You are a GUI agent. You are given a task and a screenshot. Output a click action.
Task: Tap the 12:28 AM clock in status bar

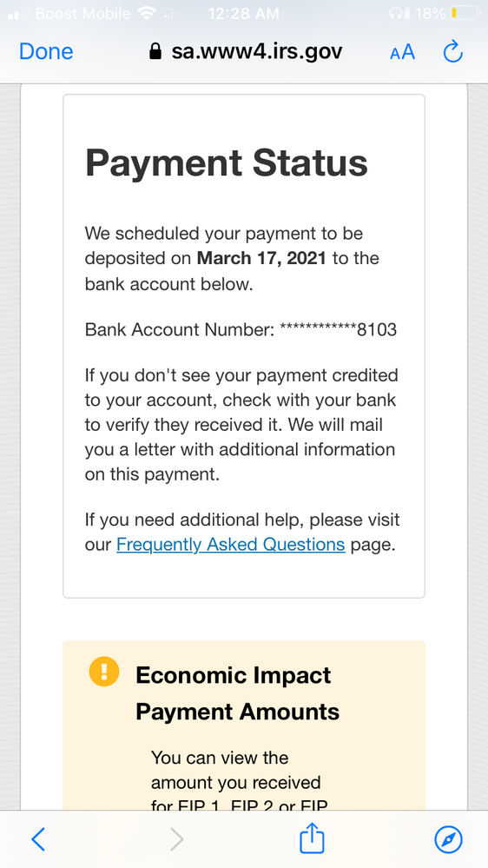point(243,13)
